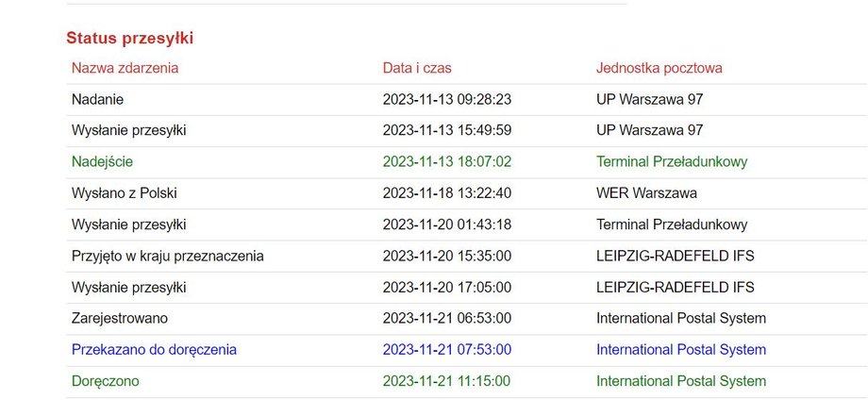Image resolution: width=868 pixels, height=416 pixels.
Task: Click the "Nazwa zdarzenia" column header
Action: (125, 68)
